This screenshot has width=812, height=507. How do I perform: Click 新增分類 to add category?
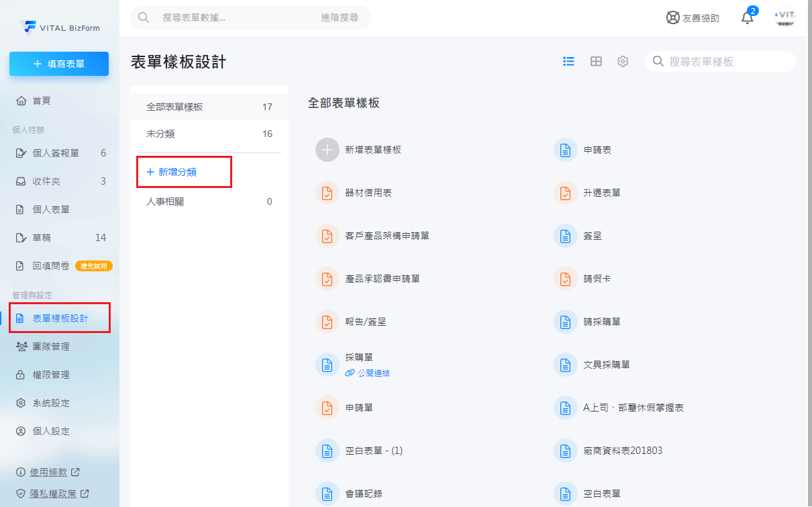[177, 172]
